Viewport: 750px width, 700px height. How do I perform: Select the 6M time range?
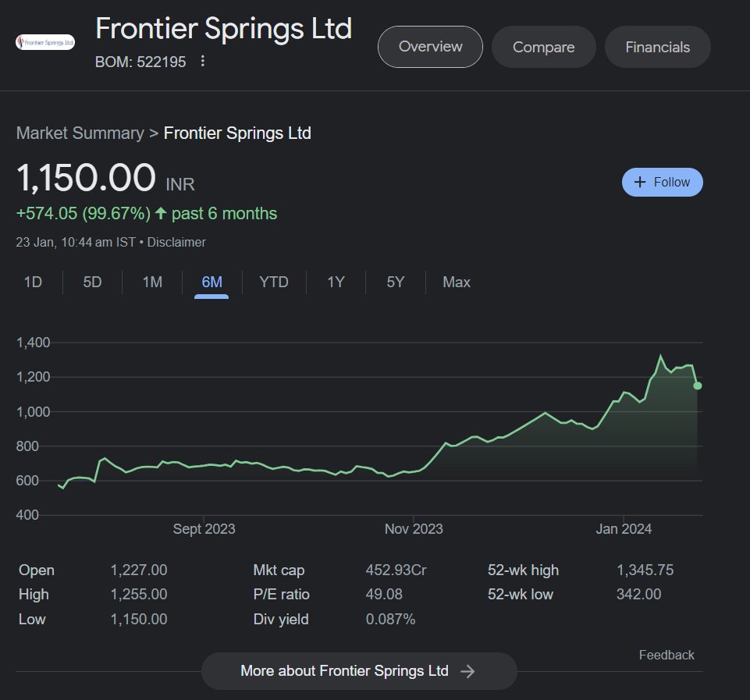211,282
